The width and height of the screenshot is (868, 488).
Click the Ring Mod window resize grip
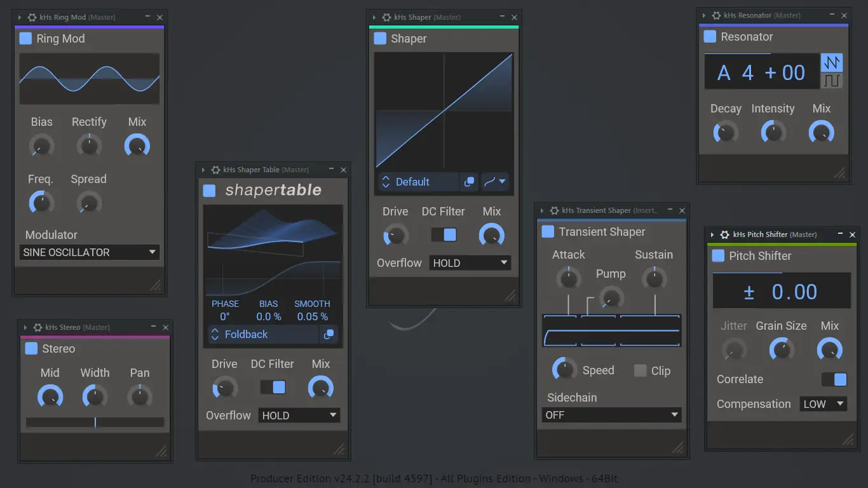tap(155, 286)
